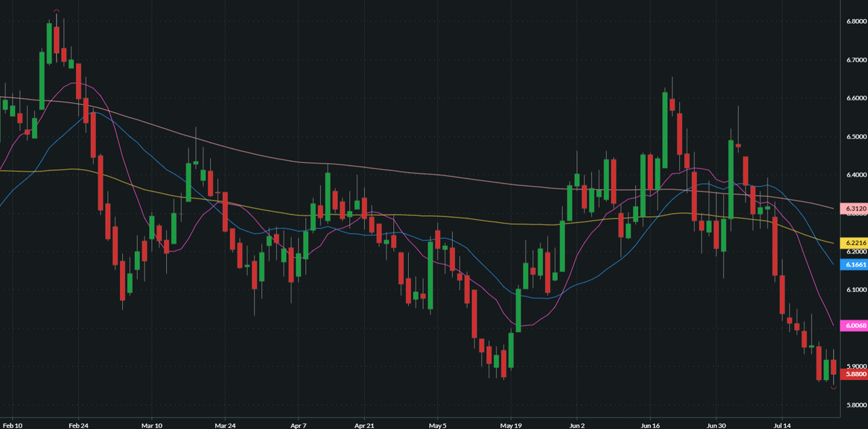
Task: Click the Mar 24 date label
Action: 225,426
